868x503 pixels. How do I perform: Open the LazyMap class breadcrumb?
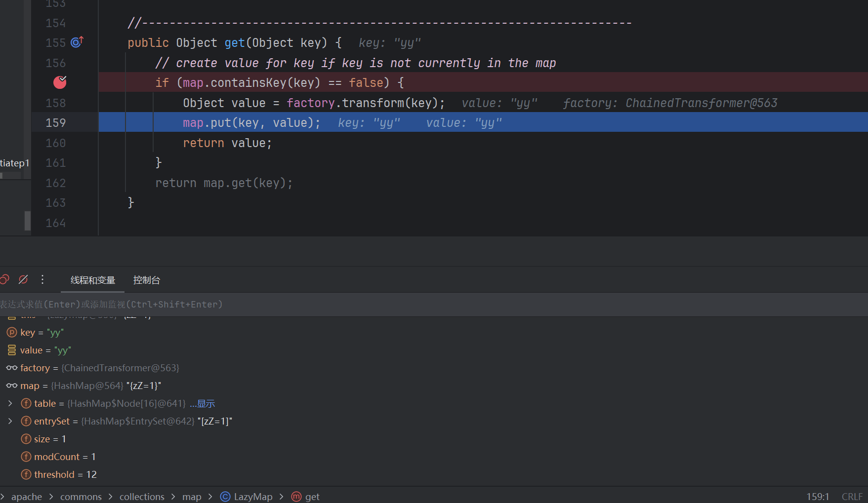coord(252,497)
